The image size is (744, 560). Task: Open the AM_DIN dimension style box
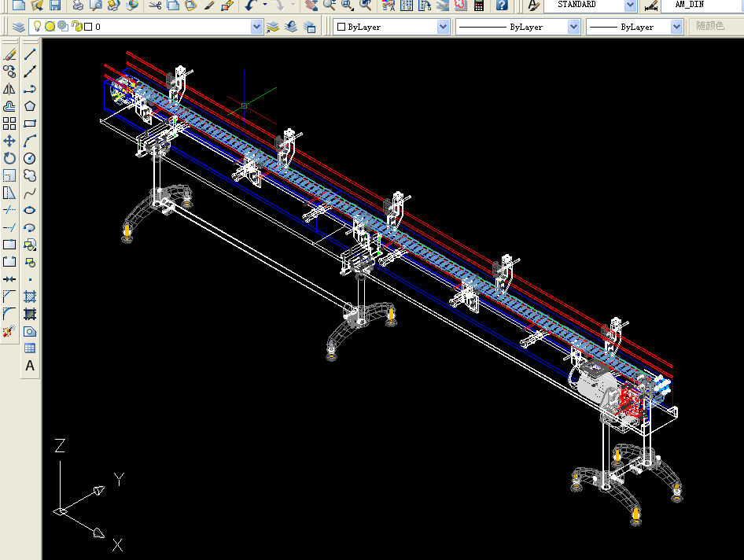point(702,5)
